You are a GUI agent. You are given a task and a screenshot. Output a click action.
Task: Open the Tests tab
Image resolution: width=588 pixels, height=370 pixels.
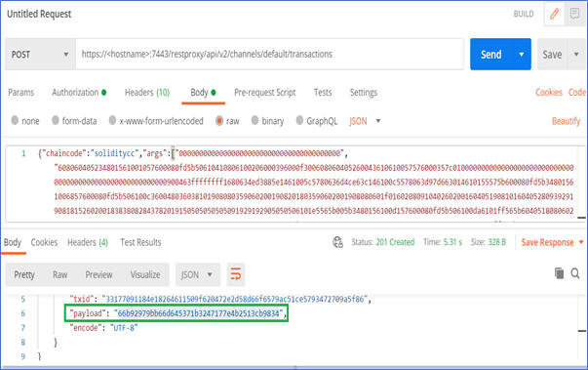pyautogui.click(x=323, y=93)
